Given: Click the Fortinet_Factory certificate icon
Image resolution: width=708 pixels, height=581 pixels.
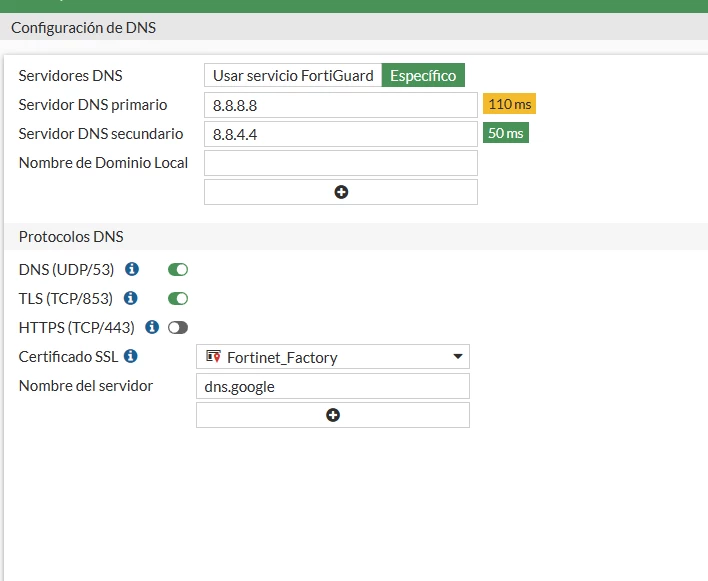Looking at the screenshot, I should click(x=213, y=357).
